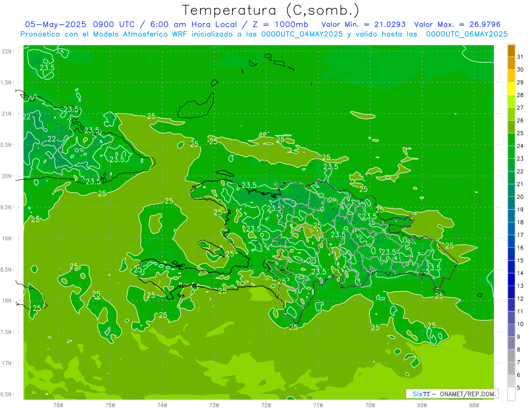Click the "71W" longitude axis label
Screen dimensions: 532x411
(318, 405)
